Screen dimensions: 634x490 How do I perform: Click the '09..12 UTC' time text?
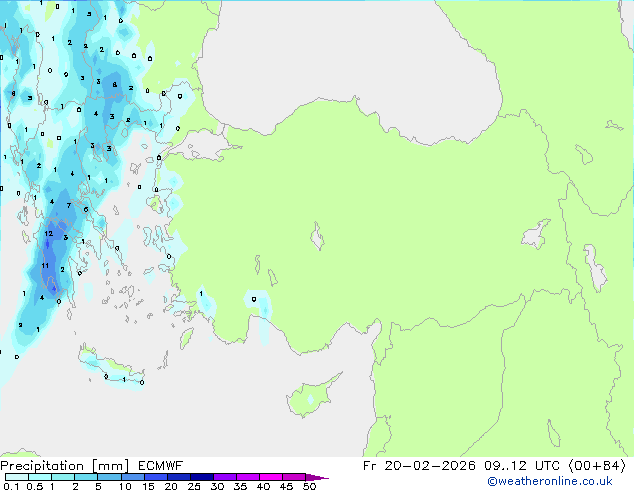pos(522,466)
